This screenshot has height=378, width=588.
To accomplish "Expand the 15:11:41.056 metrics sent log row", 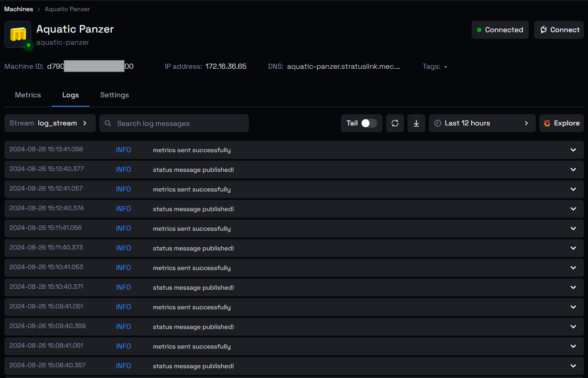I will tap(573, 228).
